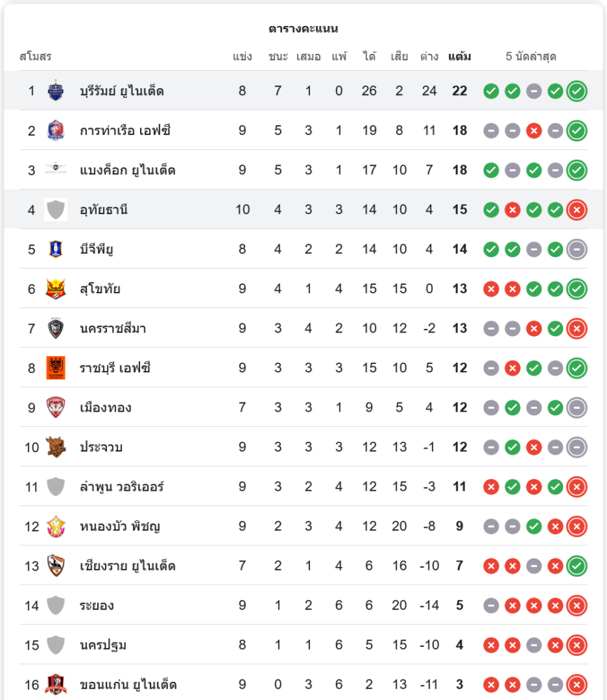Click the แข่ง column header

242,57
